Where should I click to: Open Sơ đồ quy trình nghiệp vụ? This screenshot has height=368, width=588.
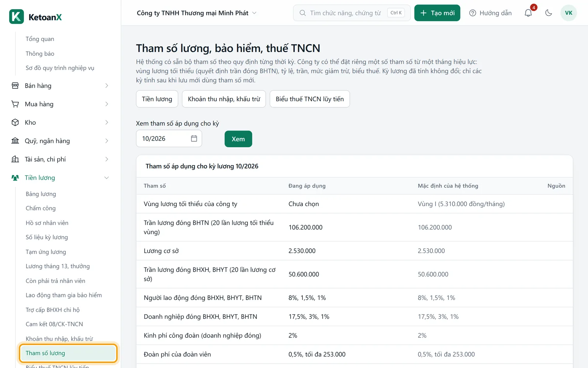[x=60, y=68]
